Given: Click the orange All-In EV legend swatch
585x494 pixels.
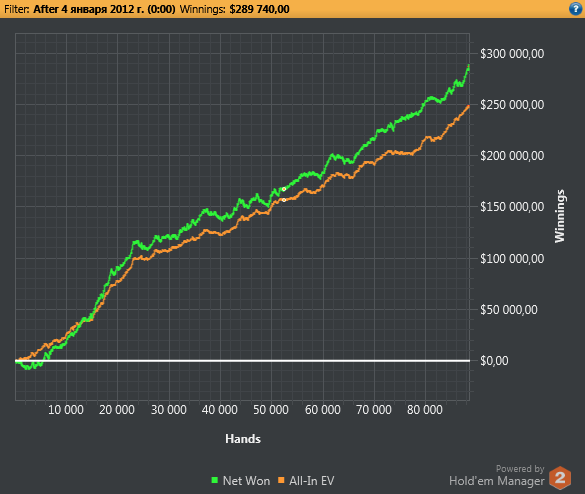Looking at the screenshot, I should tap(281, 480).
